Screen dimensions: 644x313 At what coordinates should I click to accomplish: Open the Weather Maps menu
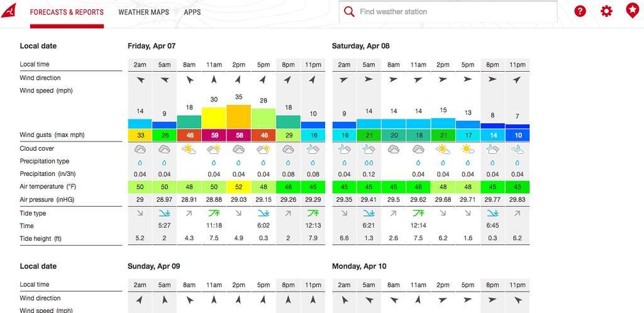click(143, 13)
